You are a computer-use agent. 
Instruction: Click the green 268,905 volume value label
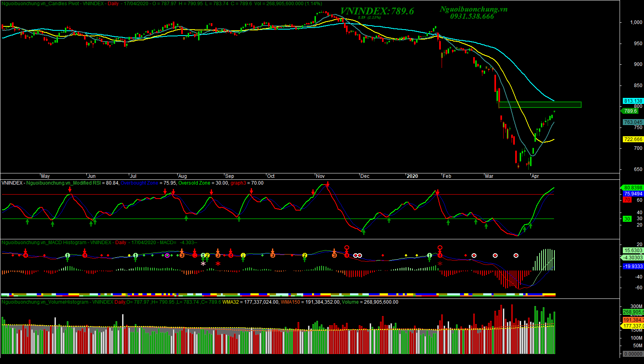point(633,312)
